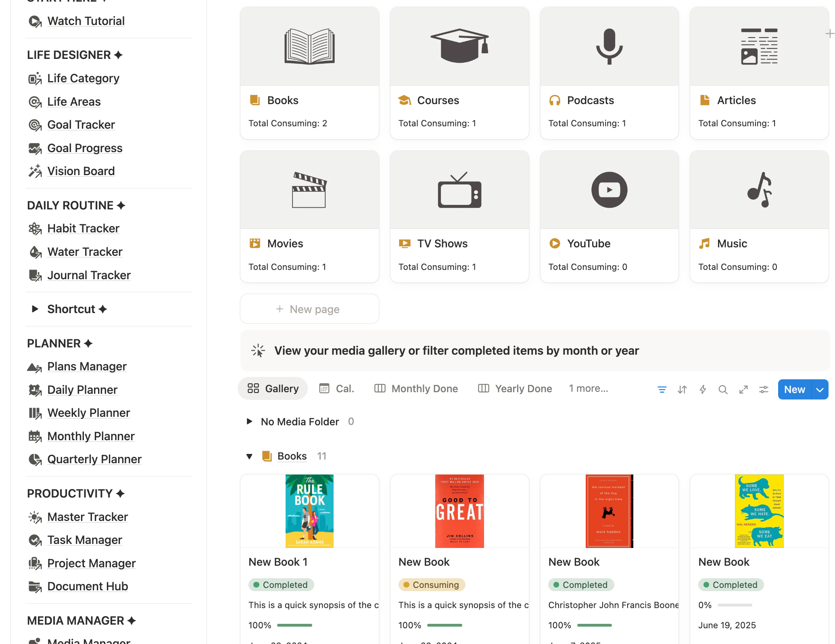This screenshot has width=835, height=644.
Task: Open view settings sliders icon
Action: pos(764,389)
